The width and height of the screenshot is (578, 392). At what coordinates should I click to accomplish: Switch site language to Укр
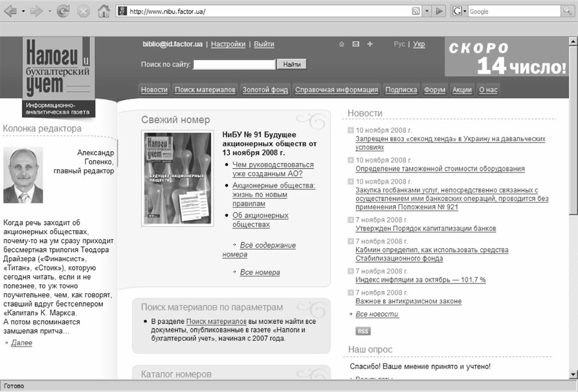point(419,44)
